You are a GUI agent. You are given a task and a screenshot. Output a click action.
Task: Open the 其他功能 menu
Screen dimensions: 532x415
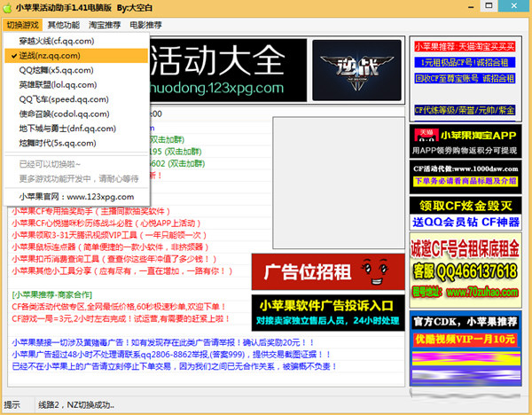click(63, 25)
